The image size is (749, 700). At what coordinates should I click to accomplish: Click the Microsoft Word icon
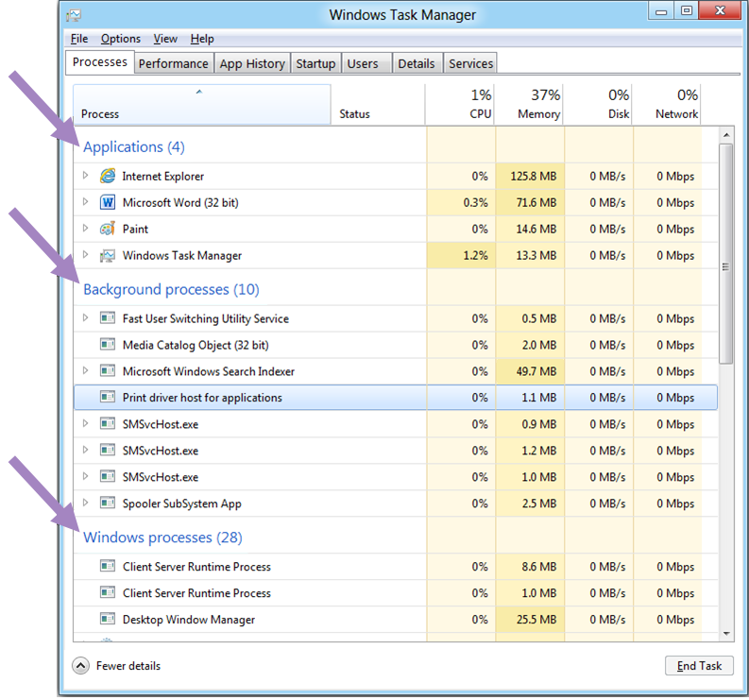(x=107, y=203)
